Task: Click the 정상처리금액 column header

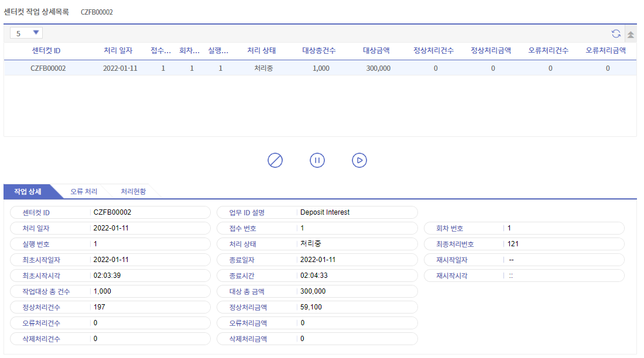Action: point(491,51)
